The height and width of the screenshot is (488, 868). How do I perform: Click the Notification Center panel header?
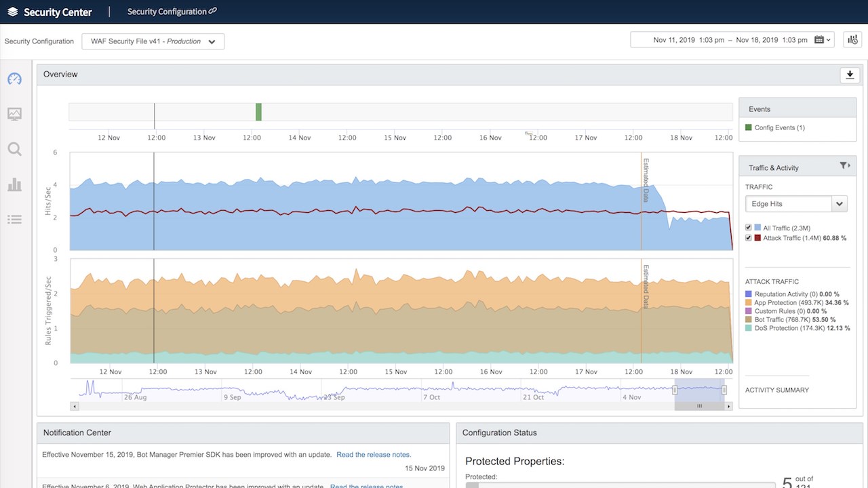coord(243,432)
